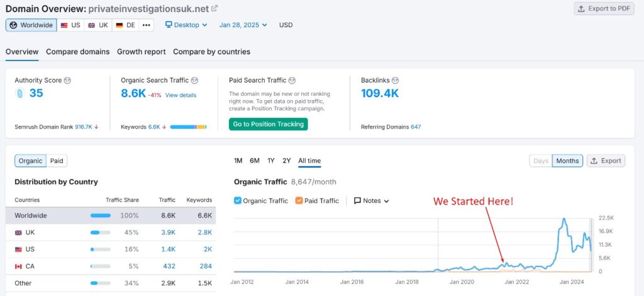Select the 1Y time range option
The height and width of the screenshot is (296, 644).
pos(270,161)
